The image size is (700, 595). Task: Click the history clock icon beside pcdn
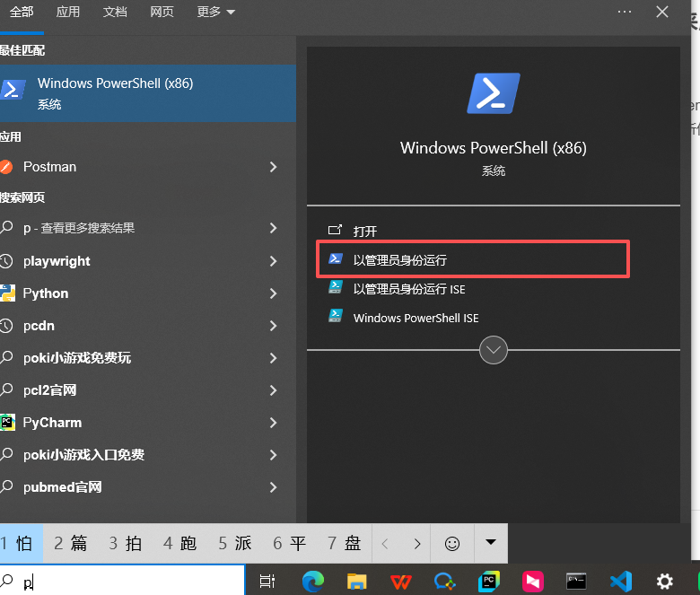point(6,326)
